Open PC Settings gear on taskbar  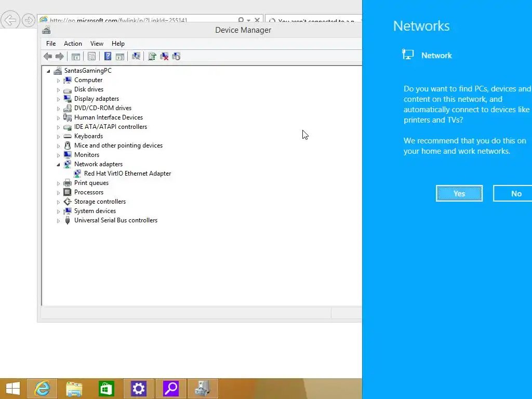[138, 389]
